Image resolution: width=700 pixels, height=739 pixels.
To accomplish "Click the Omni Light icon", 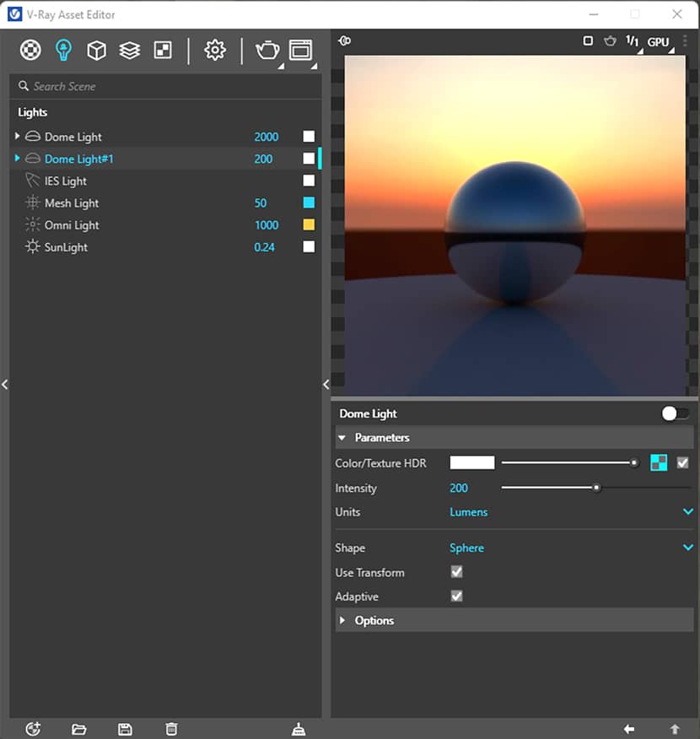I will pyautogui.click(x=33, y=224).
